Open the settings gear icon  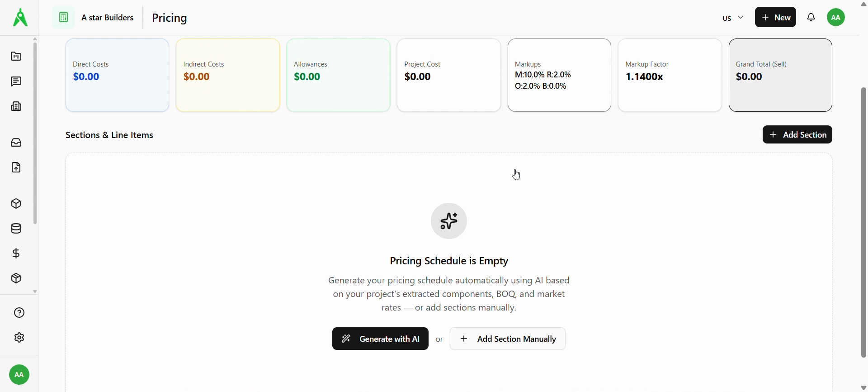[19, 338]
